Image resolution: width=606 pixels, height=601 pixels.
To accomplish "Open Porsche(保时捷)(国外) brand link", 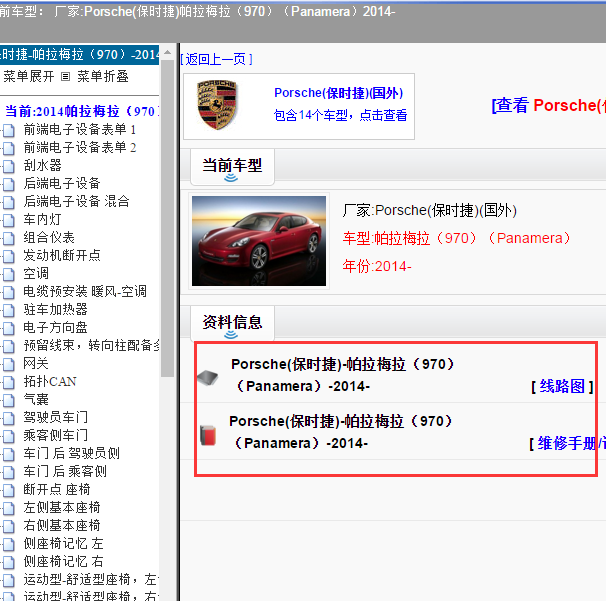I will [x=339, y=93].
